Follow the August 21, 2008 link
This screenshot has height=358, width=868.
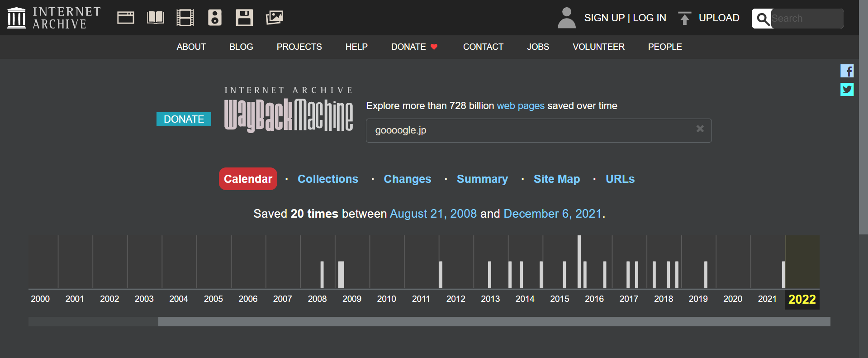(433, 214)
